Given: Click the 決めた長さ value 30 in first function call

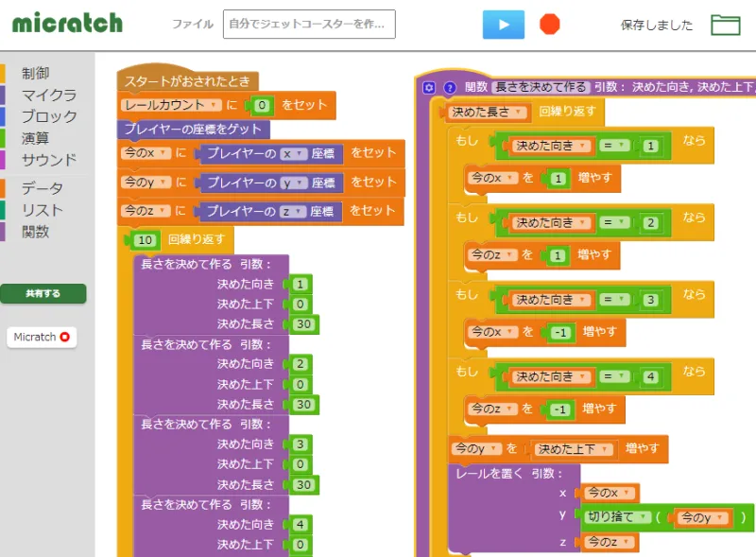Looking at the screenshot, I should point(303,323).
